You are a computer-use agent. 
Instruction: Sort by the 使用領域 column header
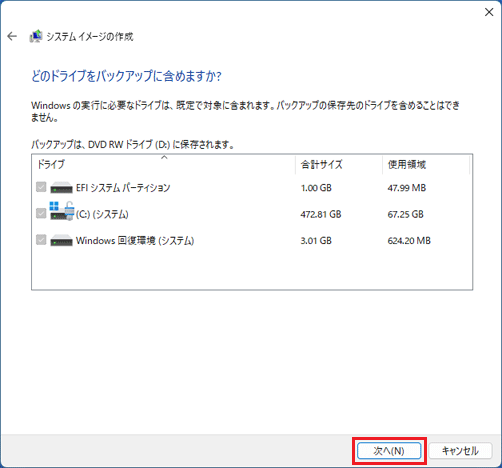click(x=426, y=164)
